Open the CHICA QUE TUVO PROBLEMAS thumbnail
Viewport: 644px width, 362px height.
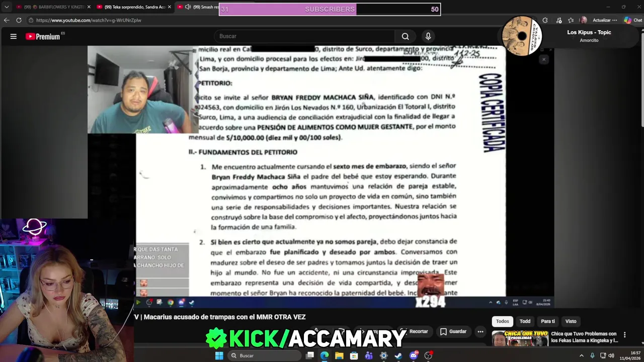pyautogui.click(x=520, y=338)
